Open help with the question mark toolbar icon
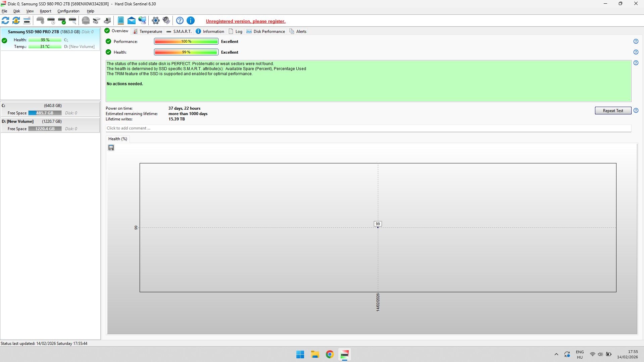Screen dimensions: 644x362 [180, 21]
